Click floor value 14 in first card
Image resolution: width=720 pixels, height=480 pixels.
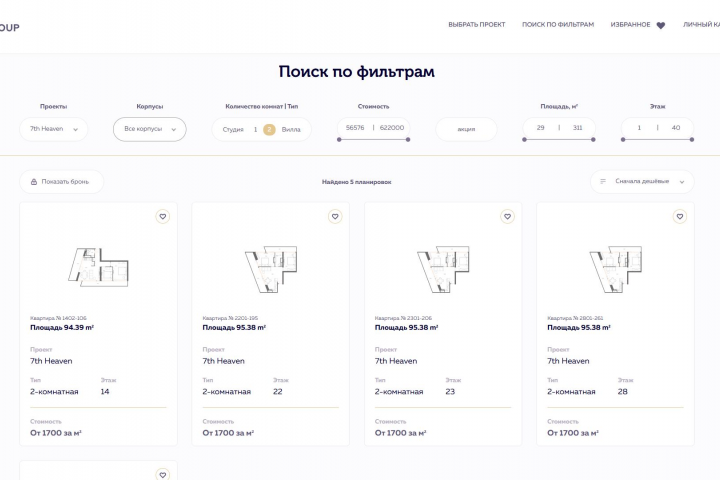click(105, 392)
